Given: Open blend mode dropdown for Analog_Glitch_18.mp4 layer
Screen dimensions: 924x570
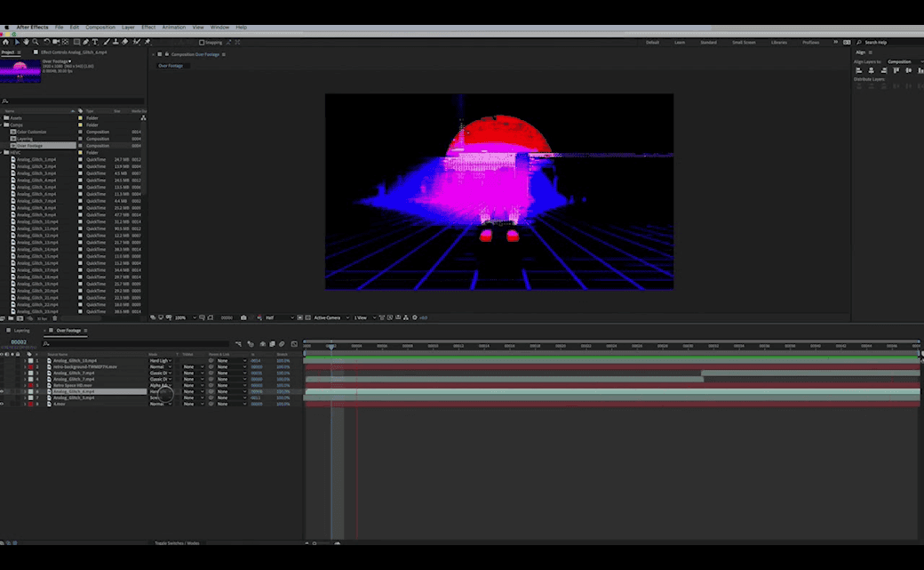Looking at the screenshot, I should 160,360.
